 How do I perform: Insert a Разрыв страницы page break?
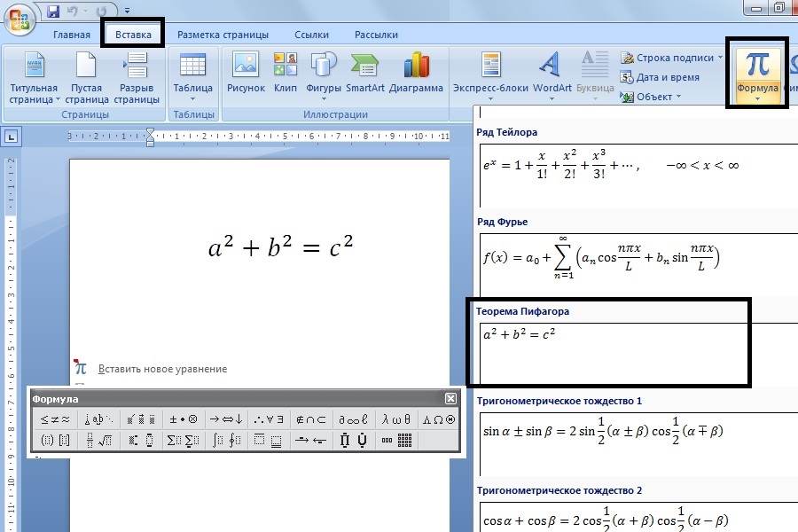click(137, 77)
